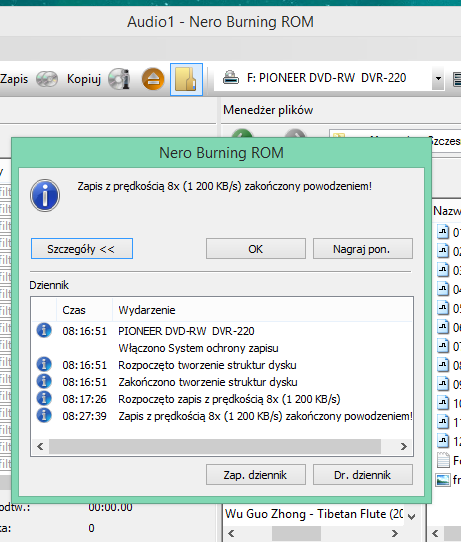Click the folder tree scrollbar right arrow
Viewport: 461px width, 542px height.
pyautogui.click(x=395, y=533)
